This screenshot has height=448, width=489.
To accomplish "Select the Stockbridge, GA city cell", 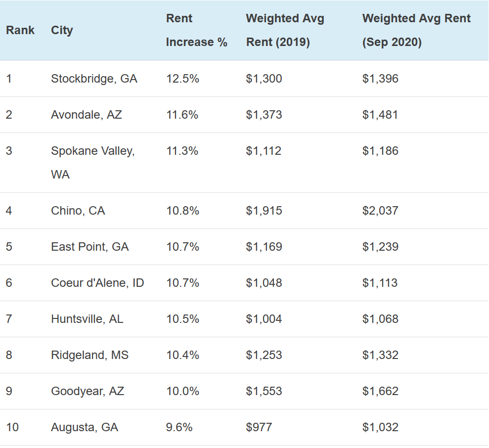I will tap(94, 79).
